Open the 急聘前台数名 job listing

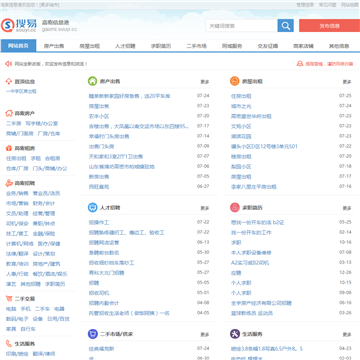104,253
